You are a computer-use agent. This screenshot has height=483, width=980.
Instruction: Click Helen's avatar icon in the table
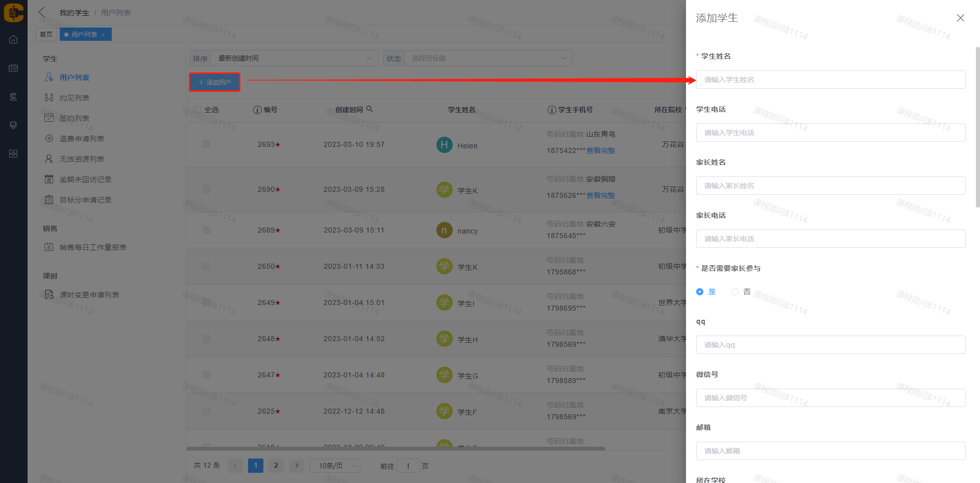point(444,145)
